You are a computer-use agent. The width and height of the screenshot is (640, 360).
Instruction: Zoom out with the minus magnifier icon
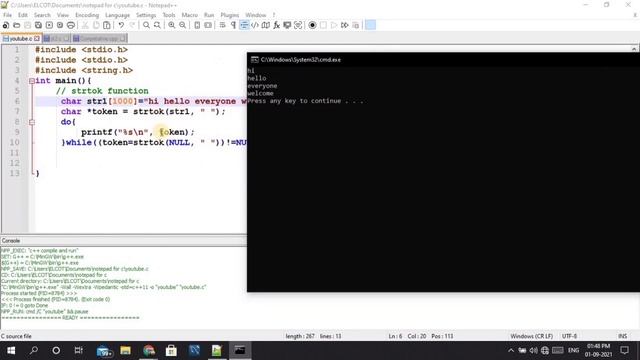pos(182,25)
